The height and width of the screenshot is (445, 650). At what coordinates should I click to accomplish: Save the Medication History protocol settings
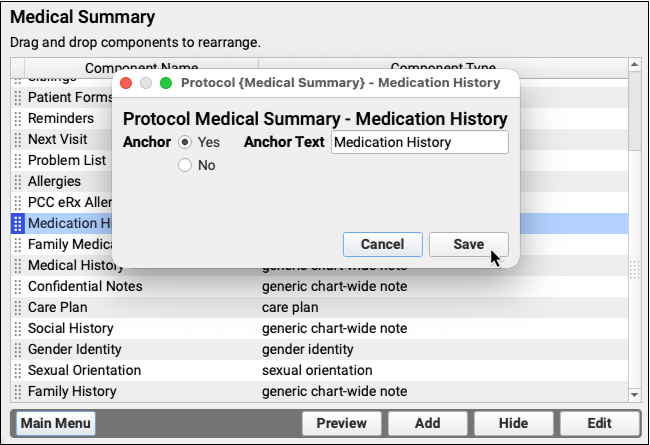[x=468, y=245]
